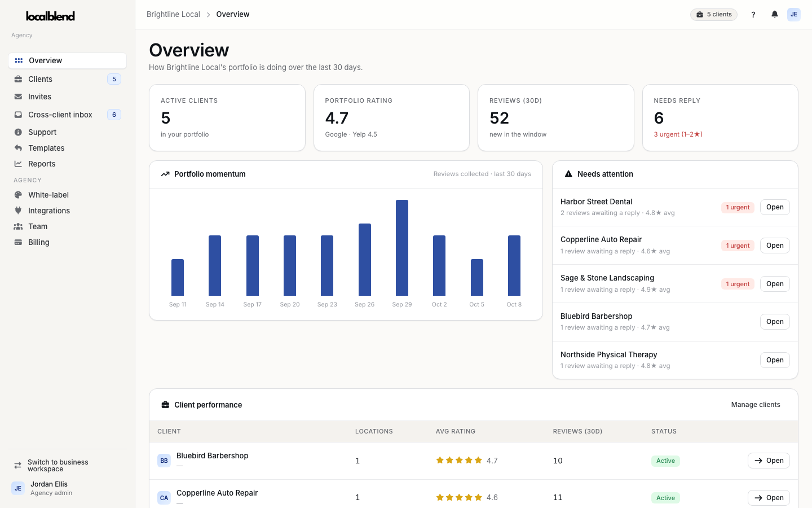Click the Active status badge for Bluebird Barbershop

point(665,461)
